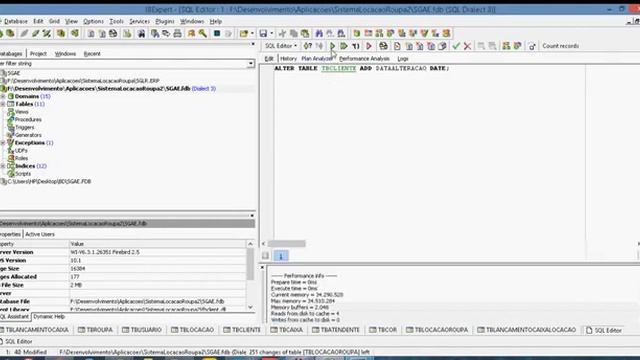Screen dimensions: 640x360
Task: Click the floppy disk save icon
Action: [263, 33]
